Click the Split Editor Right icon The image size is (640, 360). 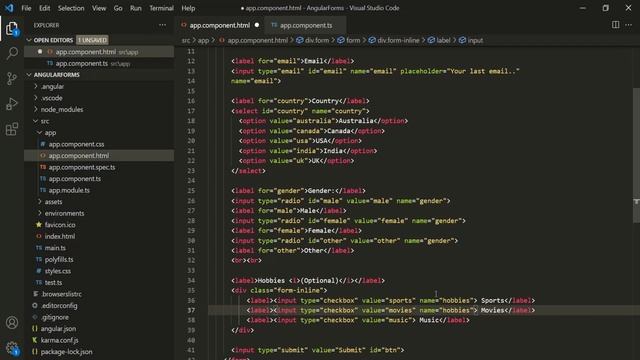coord(615,25)
